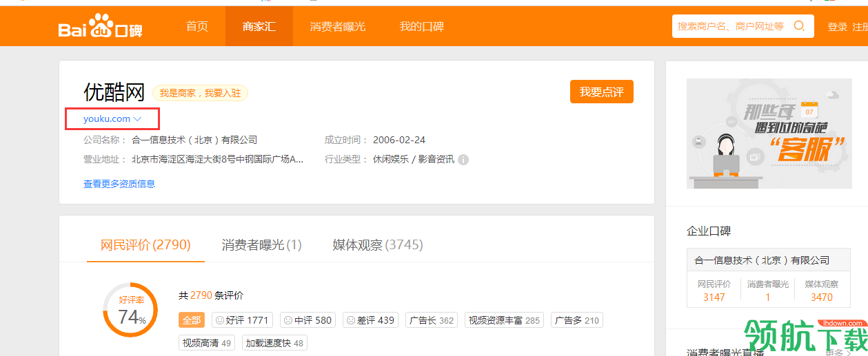Click the 成立时间 2006-02-24 value

[399, 140]
